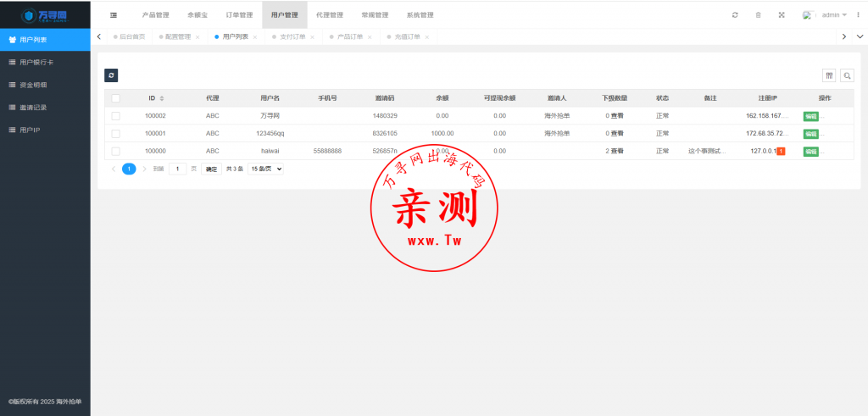
Task: Open 用户银行卡 in the sidebar
Action: [45, 63]
